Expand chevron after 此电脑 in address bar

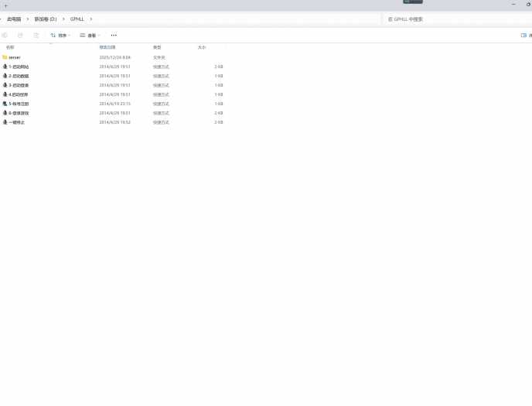(28, 19)
